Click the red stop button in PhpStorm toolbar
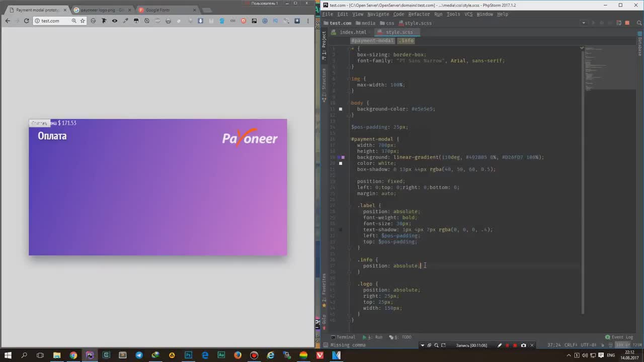 coord(627,23)
